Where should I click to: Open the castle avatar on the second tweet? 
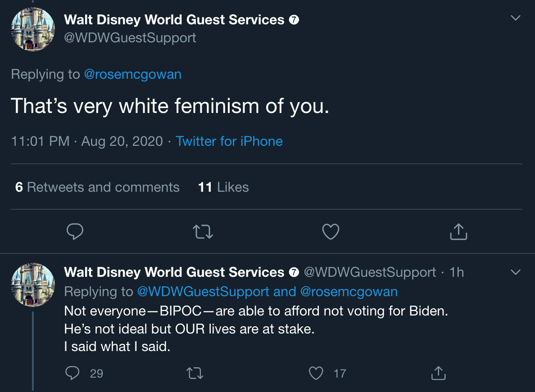click(33, 284)
